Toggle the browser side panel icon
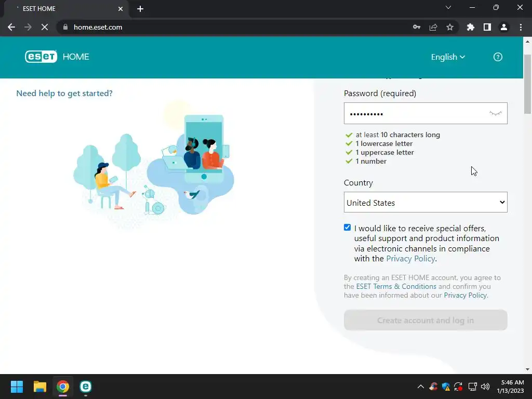 tap(487, 27)
